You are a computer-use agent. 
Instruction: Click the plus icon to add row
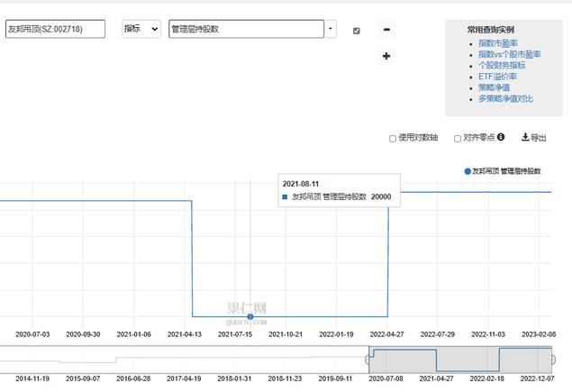(386, 57)
